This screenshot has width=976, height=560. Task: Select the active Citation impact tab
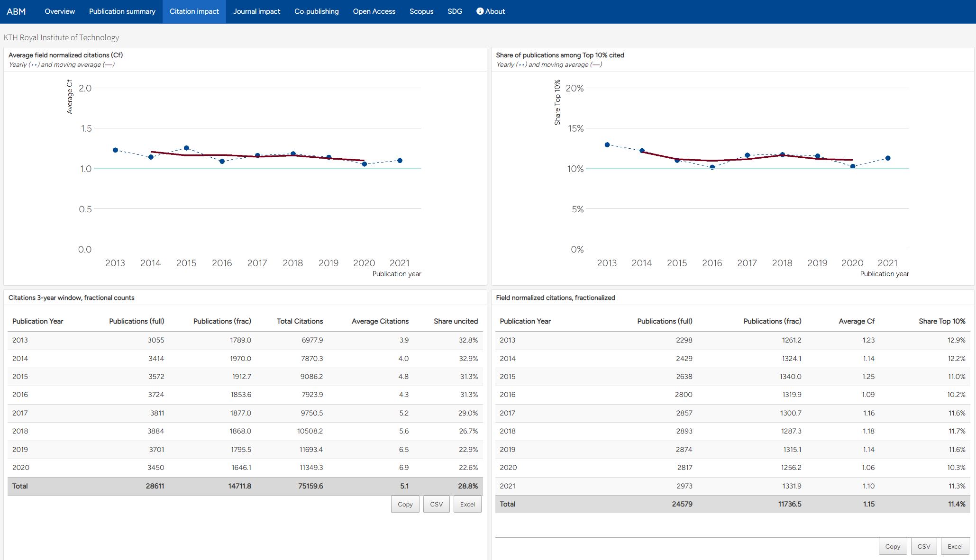[194, 11]
